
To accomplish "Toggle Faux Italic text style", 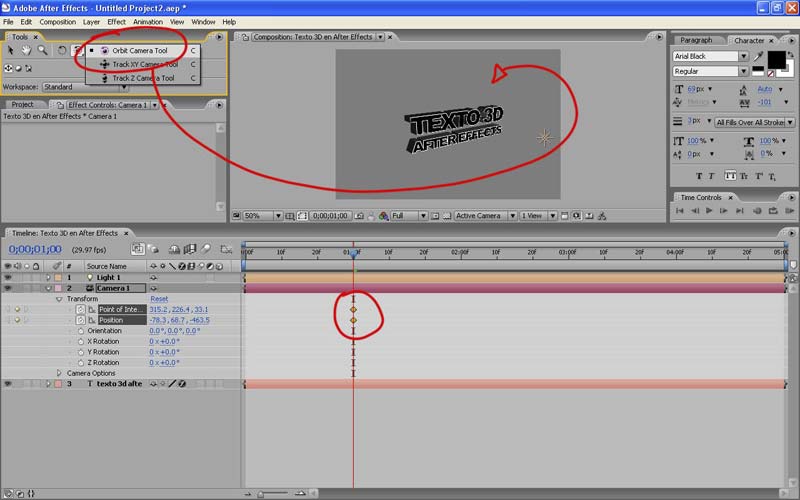I will (711, 176).
